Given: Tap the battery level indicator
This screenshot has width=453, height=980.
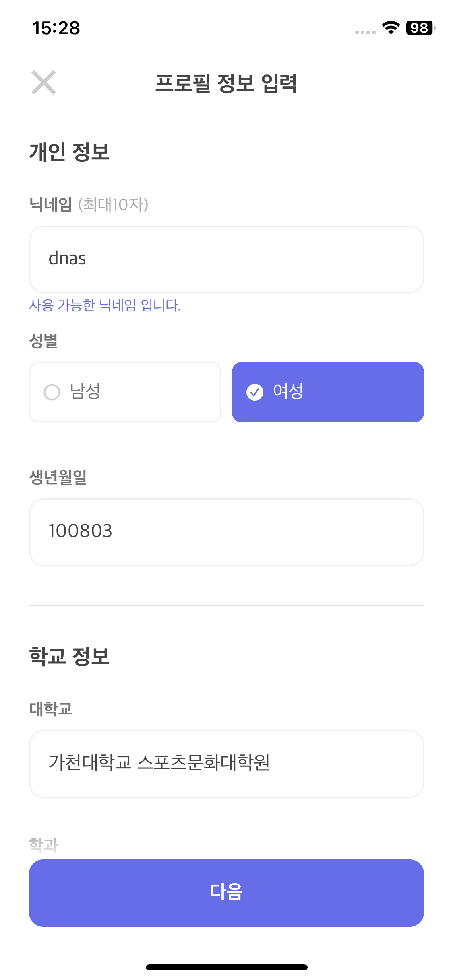Looking at the screenshot, I should point(420,28).
